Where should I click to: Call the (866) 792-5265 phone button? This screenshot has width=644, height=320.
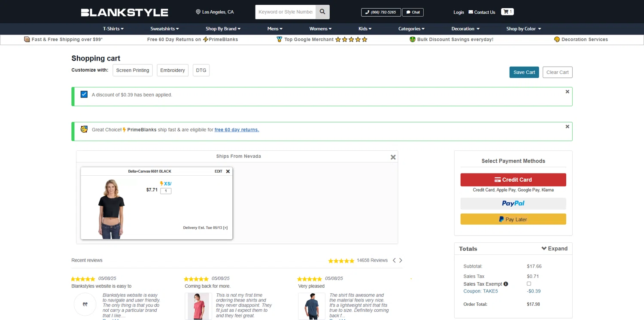pos(381,12)
